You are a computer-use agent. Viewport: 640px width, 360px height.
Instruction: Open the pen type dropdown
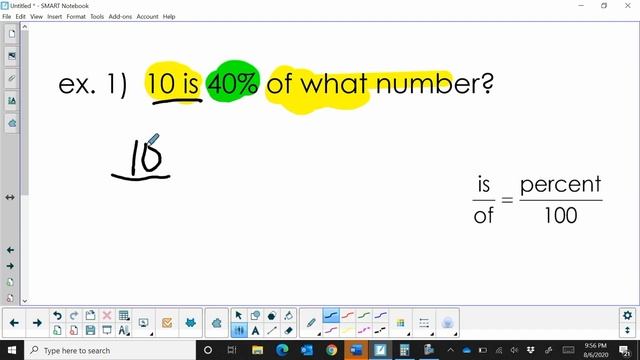[311, 323]
